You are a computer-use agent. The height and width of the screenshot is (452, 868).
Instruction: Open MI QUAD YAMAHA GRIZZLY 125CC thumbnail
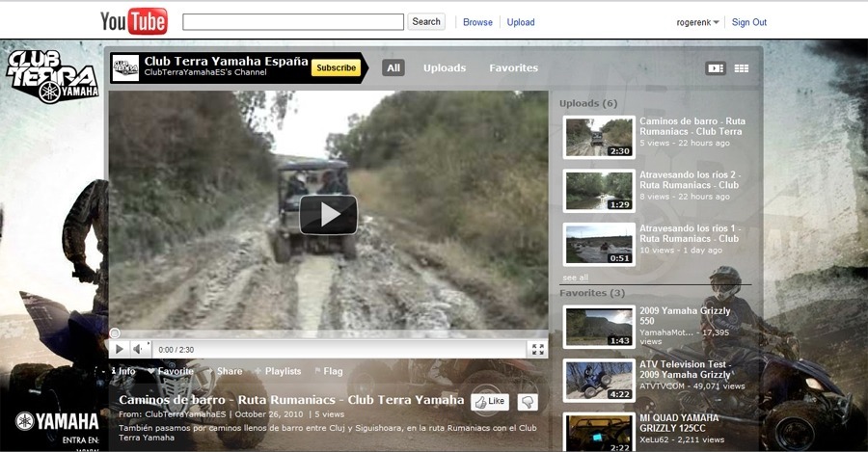click(x=598, y=432)
